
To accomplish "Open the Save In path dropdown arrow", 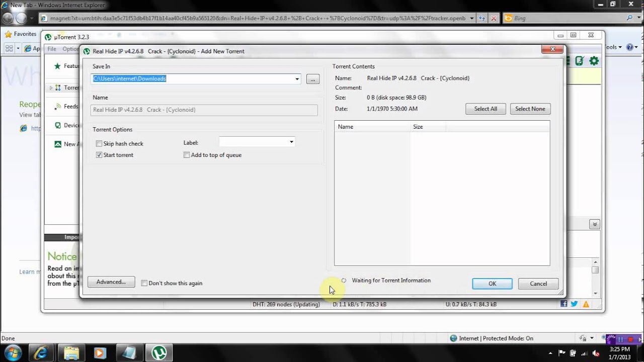I will pos(297,79).
